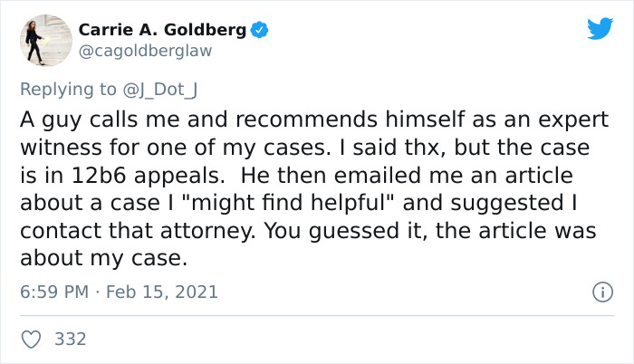Click the Carrie A. Goldberg display name
Screen dimensions: 634x364
click(x=162, y=30)
